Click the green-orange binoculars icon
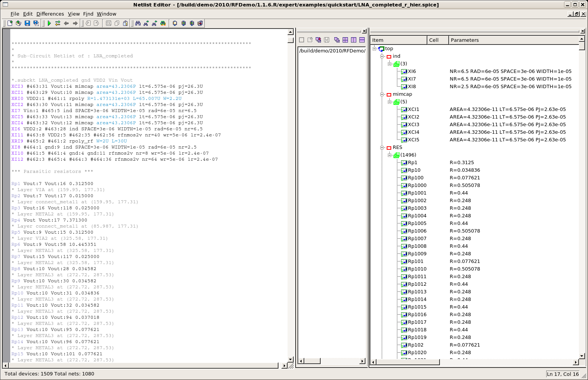 coord(163,23)
